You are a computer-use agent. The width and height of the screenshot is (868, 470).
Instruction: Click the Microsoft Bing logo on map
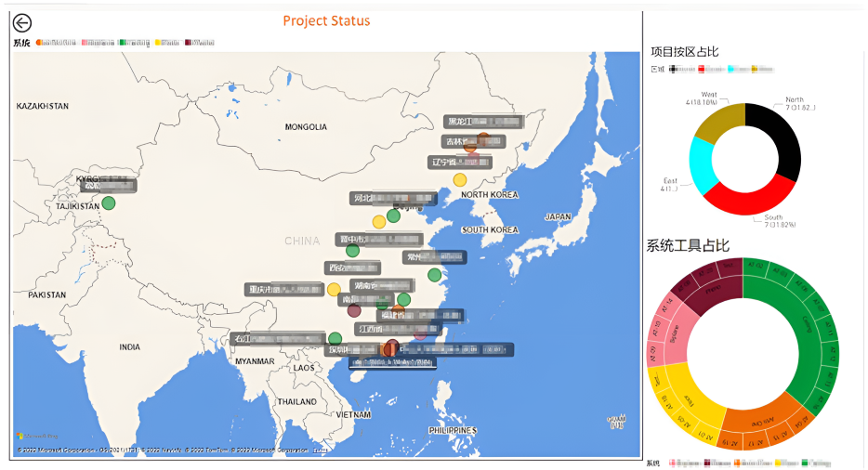tap(37, 436)
